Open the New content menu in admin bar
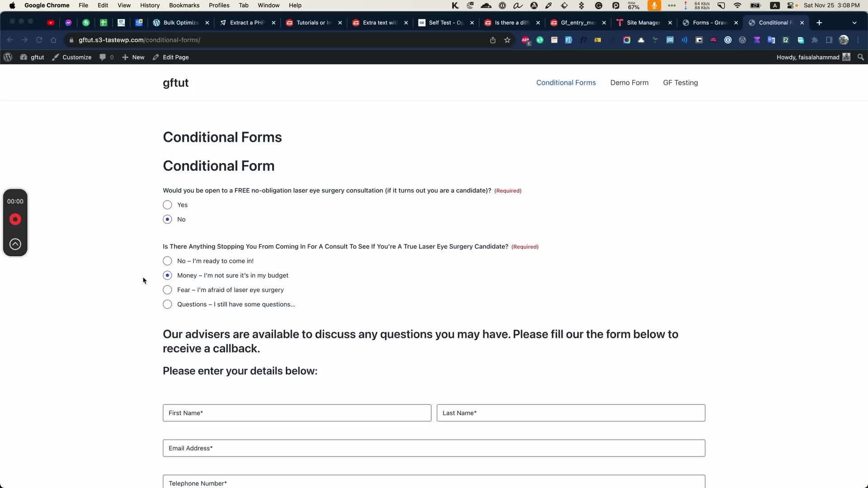This screenshot has width=868, height=488. tap(133, 57)
